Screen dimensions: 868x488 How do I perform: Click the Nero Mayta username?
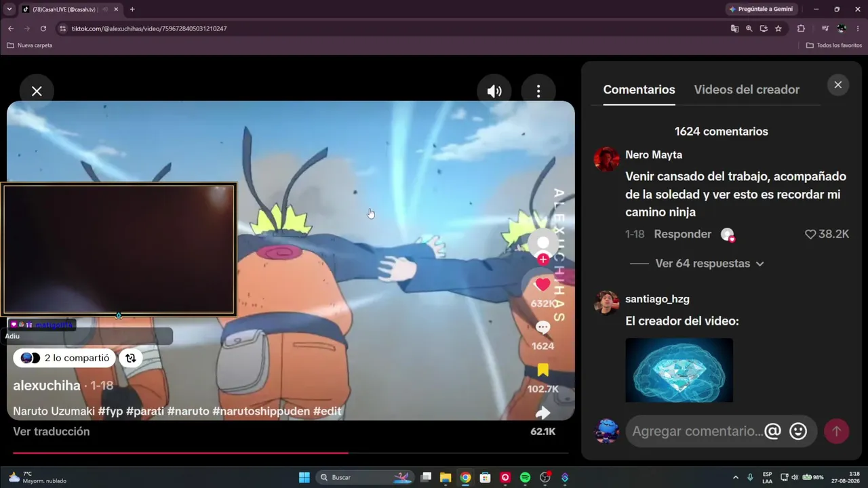pyautogui.click(x=654, y=155)
